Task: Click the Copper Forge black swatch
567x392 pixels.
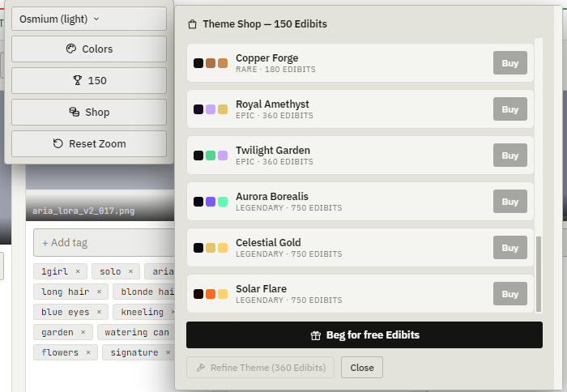Action: pos(198,63)
